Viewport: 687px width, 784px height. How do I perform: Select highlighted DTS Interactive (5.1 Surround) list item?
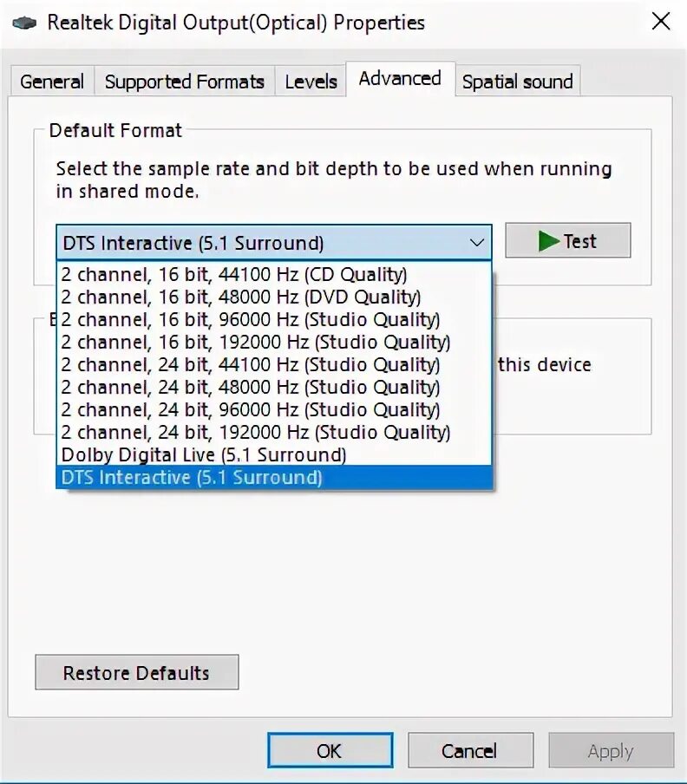point(274,477)
